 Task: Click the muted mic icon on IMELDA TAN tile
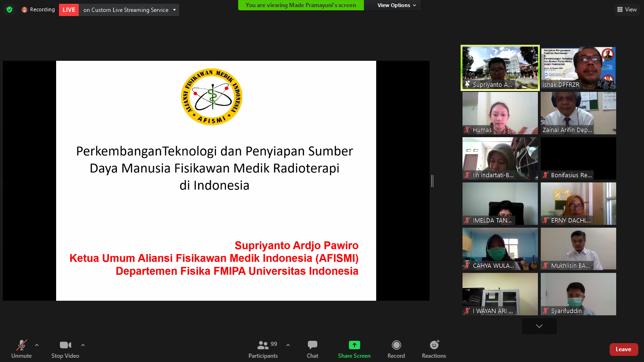tap(468, 221)
